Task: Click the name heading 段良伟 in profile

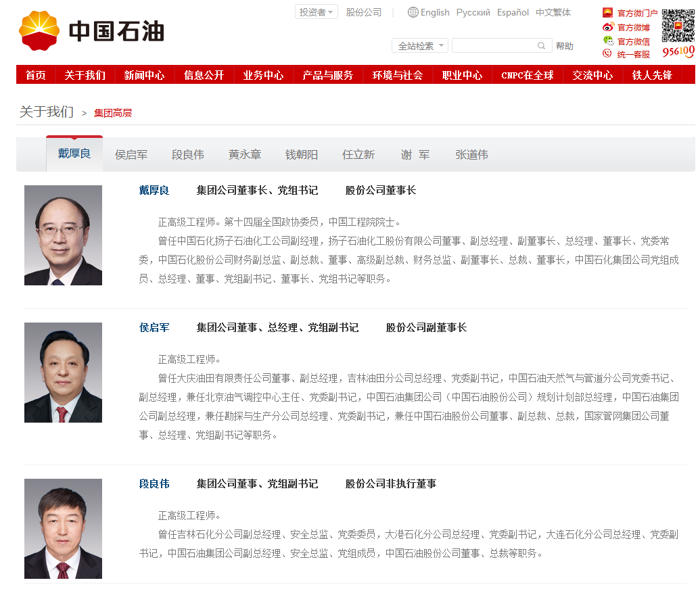Action: click(154, 484)
